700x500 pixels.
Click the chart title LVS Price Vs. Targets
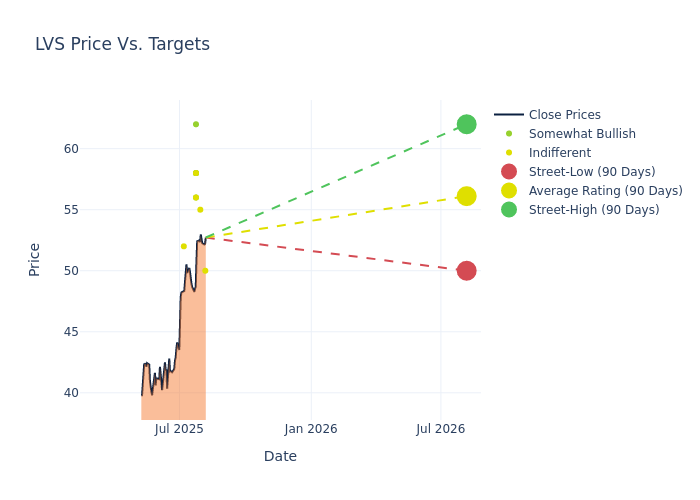[122, 44]
